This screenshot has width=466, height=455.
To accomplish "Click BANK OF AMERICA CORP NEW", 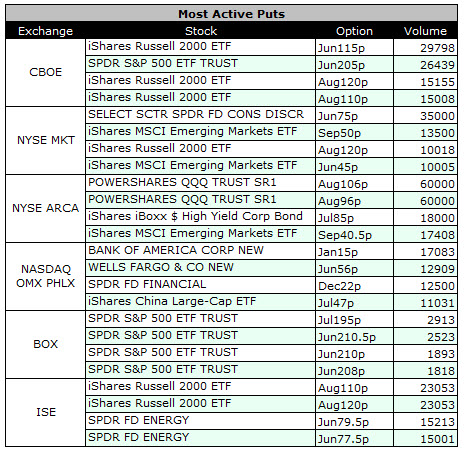I will click(176, 250).
